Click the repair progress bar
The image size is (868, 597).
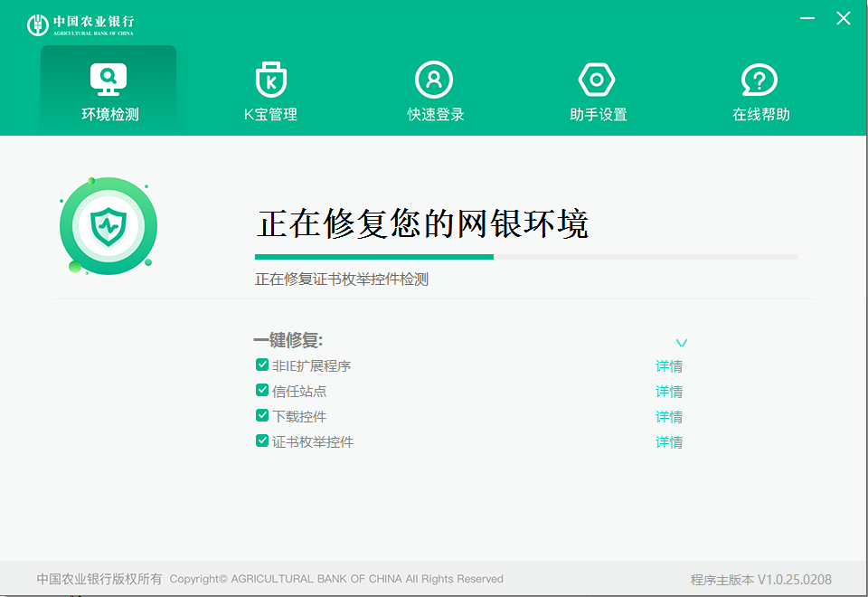pyautogui.click(x=526, y=256)
